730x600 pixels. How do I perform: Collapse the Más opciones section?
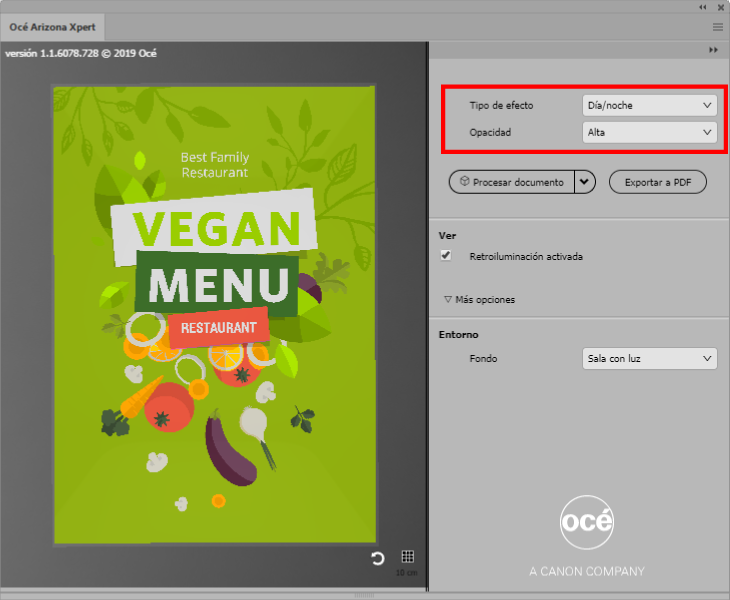tap(480, 299)
